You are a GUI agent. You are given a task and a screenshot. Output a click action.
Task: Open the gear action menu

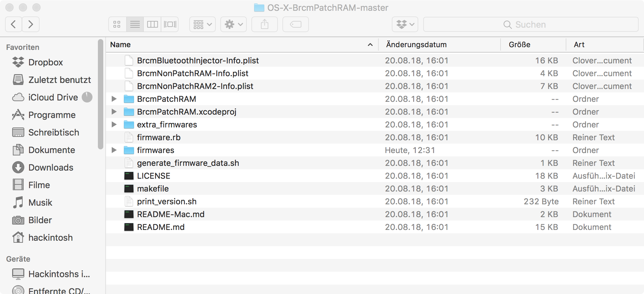[234, 24]
